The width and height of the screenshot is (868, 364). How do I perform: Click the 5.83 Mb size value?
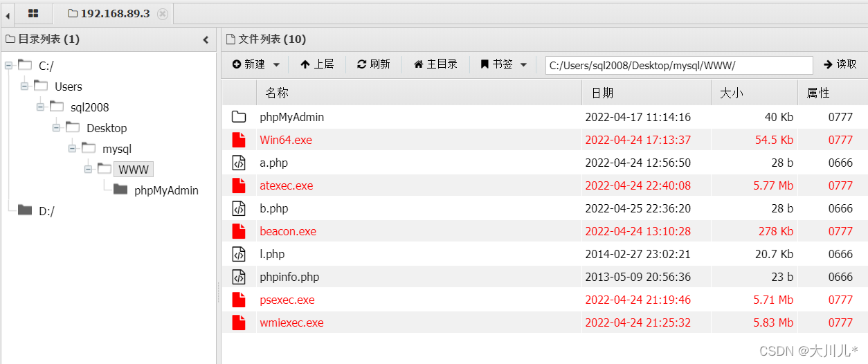(773, 322)
